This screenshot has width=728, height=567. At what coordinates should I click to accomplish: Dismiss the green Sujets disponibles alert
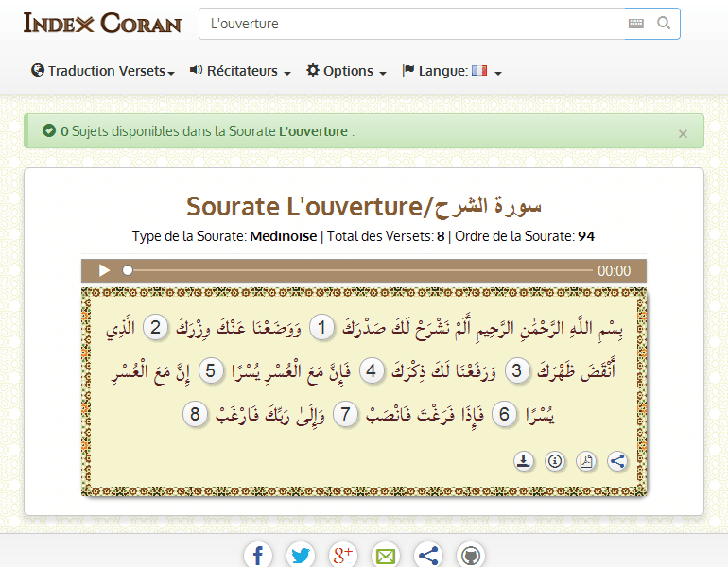683,133
